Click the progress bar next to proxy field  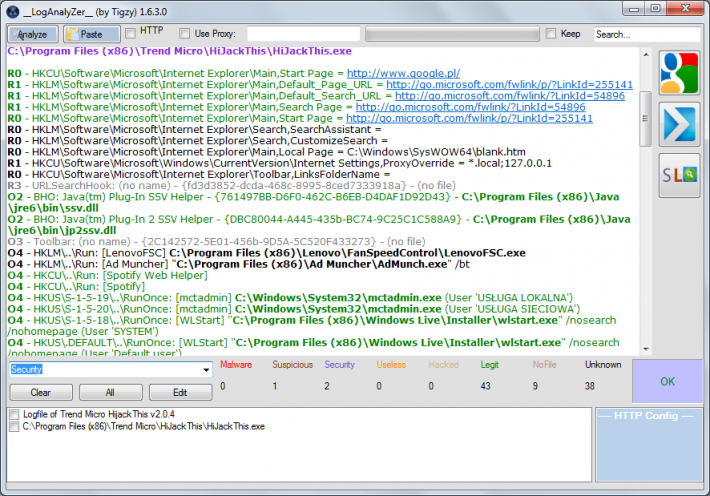[452, 34]
